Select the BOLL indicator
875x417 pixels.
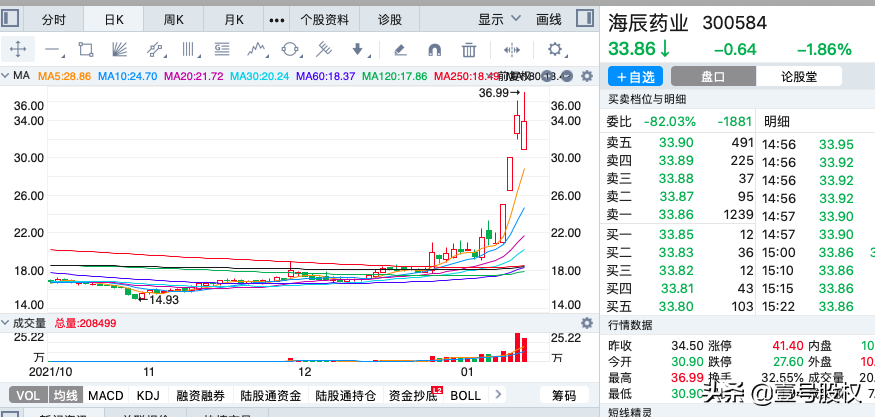[465, 395]
